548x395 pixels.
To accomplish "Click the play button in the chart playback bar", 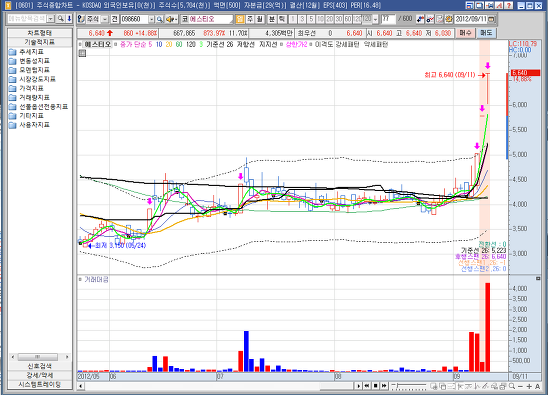I will tap(359, 386).
